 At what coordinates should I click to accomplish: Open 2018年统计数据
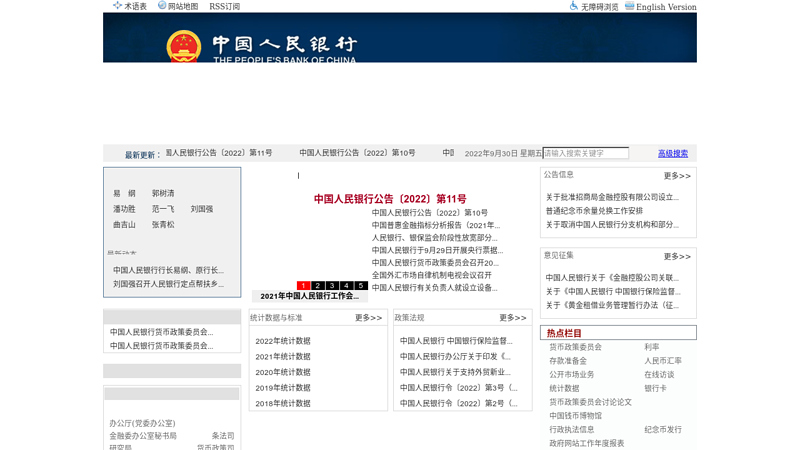click(283, 404)
